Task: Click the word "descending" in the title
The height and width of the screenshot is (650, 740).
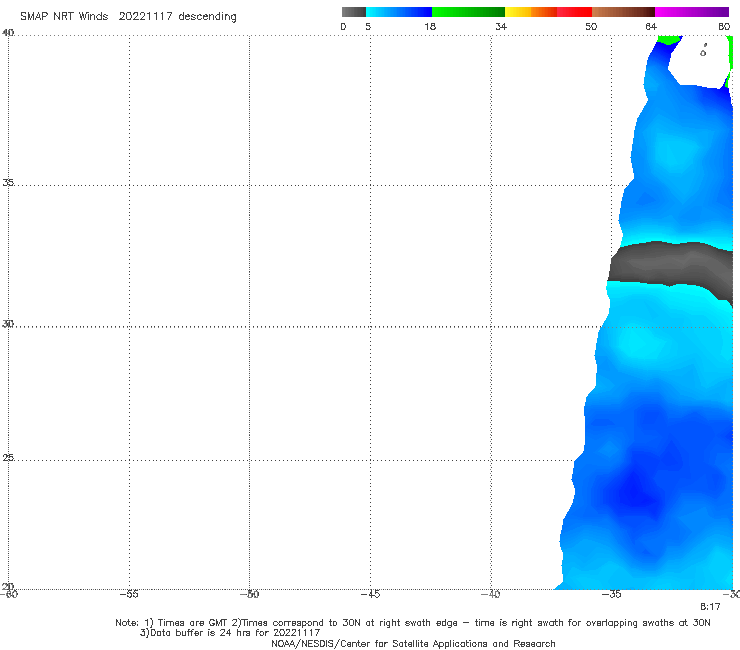Action: point(208,17)
